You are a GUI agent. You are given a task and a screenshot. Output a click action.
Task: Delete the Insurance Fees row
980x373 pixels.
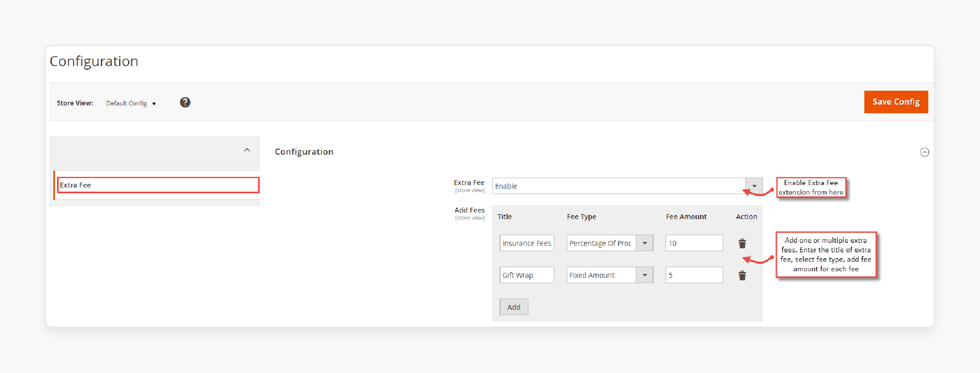click(742, 243)
